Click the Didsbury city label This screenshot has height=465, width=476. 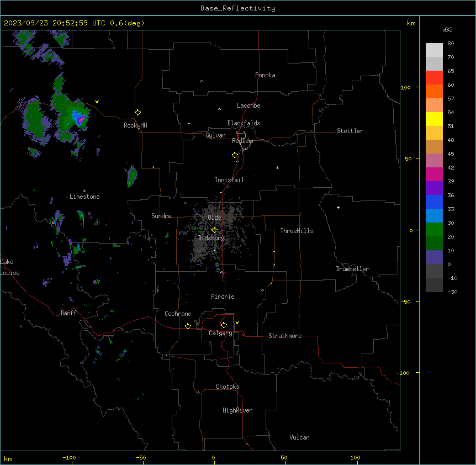pyautogui.click(x=211, y=238)
